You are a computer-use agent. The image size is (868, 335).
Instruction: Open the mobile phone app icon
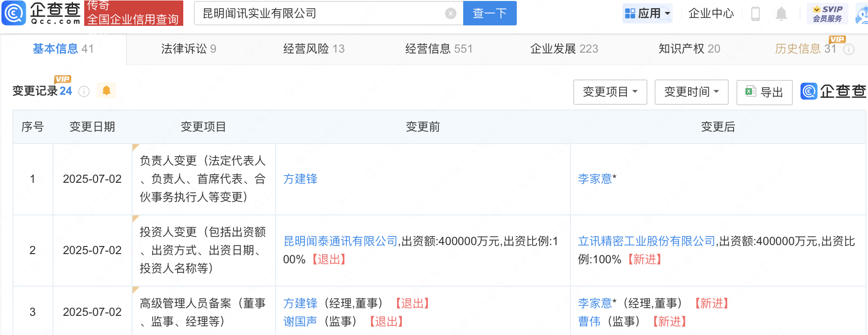(756, 14)
